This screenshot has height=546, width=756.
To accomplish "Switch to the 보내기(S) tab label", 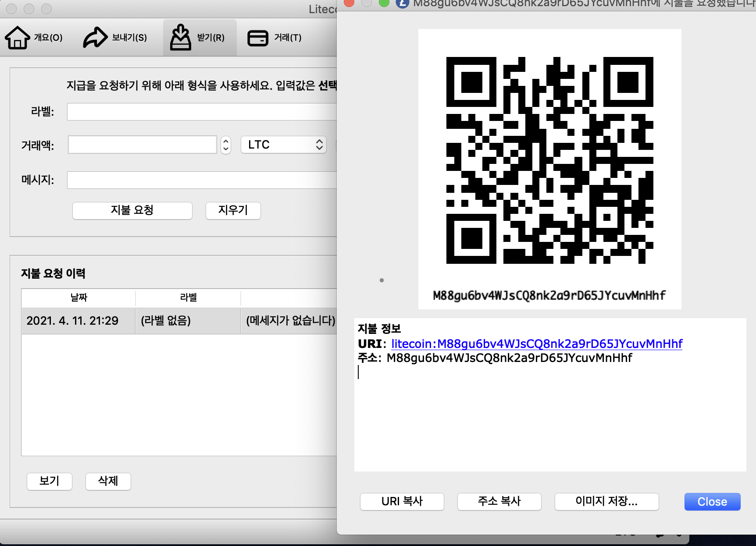I will coord(129,38).
